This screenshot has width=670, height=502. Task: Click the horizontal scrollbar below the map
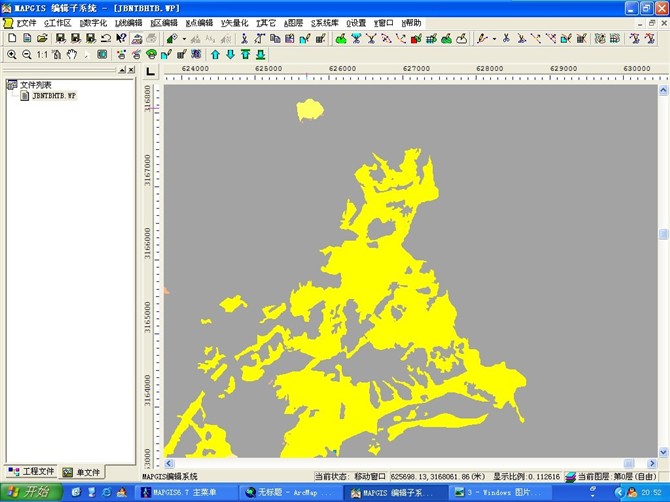(x=400, y=464)
